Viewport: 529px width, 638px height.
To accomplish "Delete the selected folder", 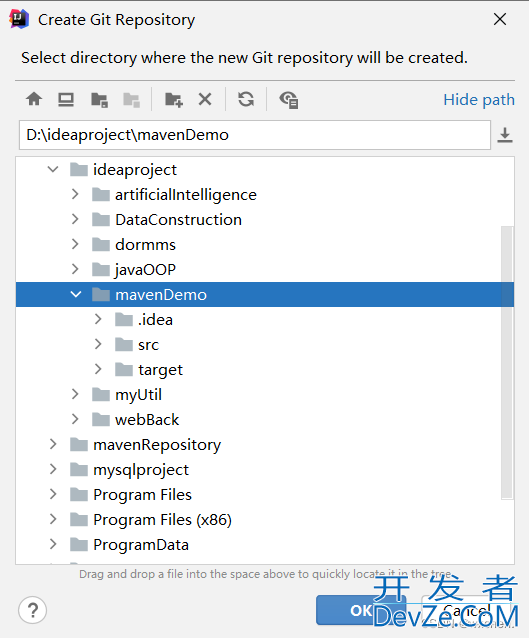I will tap(205, 99).
